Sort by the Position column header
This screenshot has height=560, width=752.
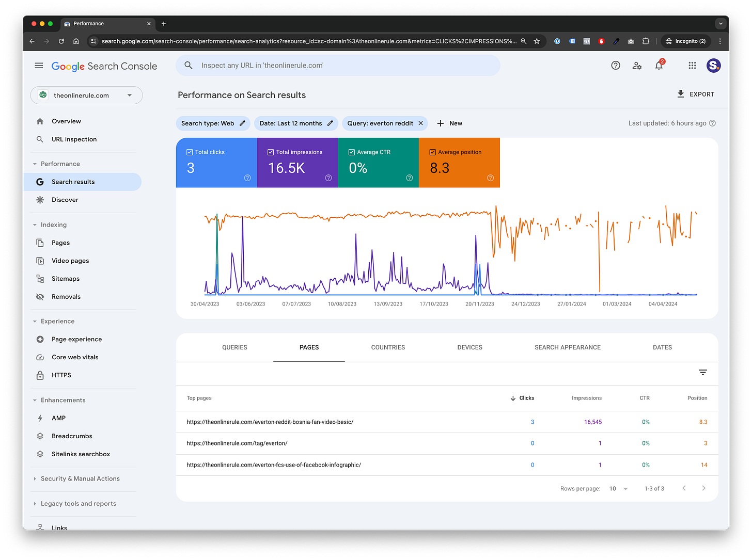[697, 398]
